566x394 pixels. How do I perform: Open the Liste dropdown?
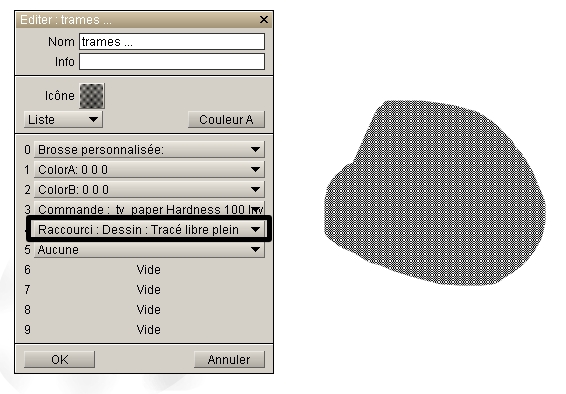tap(63, 119)
